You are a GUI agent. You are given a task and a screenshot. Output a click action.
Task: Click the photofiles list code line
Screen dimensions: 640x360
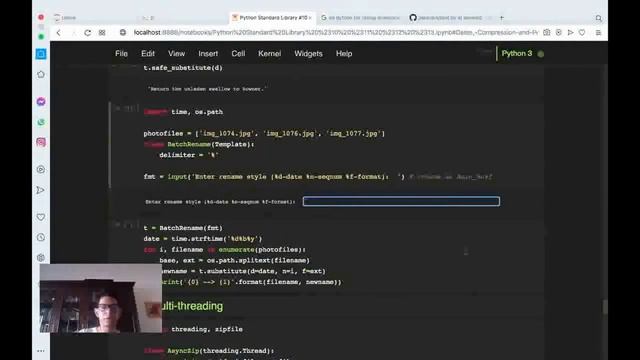tap(264, 133)
